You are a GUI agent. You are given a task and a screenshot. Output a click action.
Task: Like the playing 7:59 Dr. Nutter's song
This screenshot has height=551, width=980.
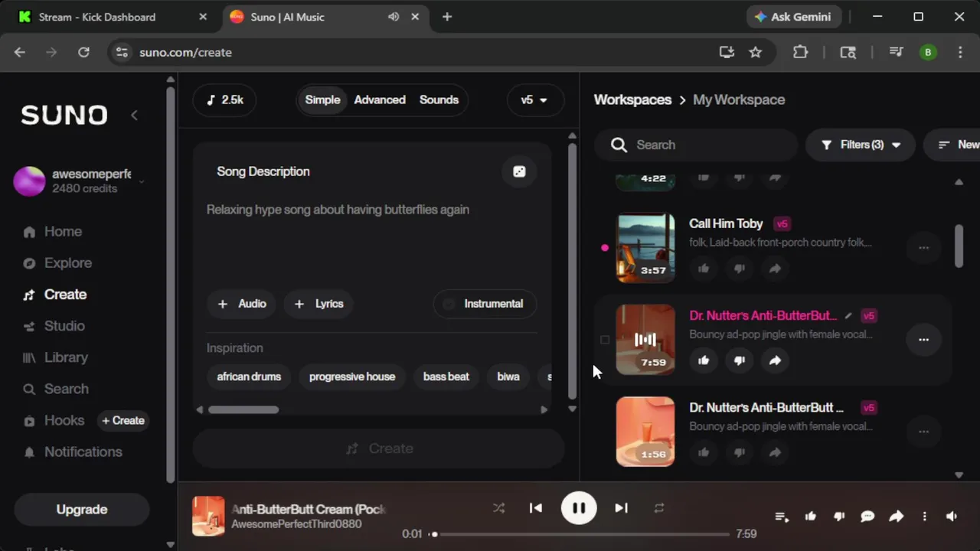point(704,360)
